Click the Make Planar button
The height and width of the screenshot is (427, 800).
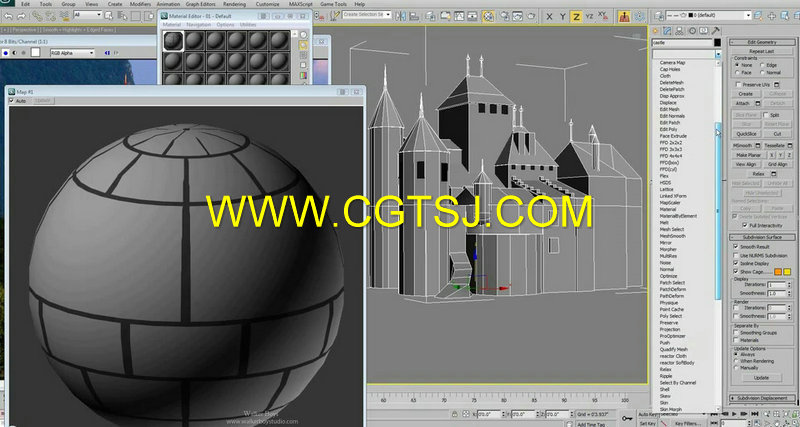[748, 155]
